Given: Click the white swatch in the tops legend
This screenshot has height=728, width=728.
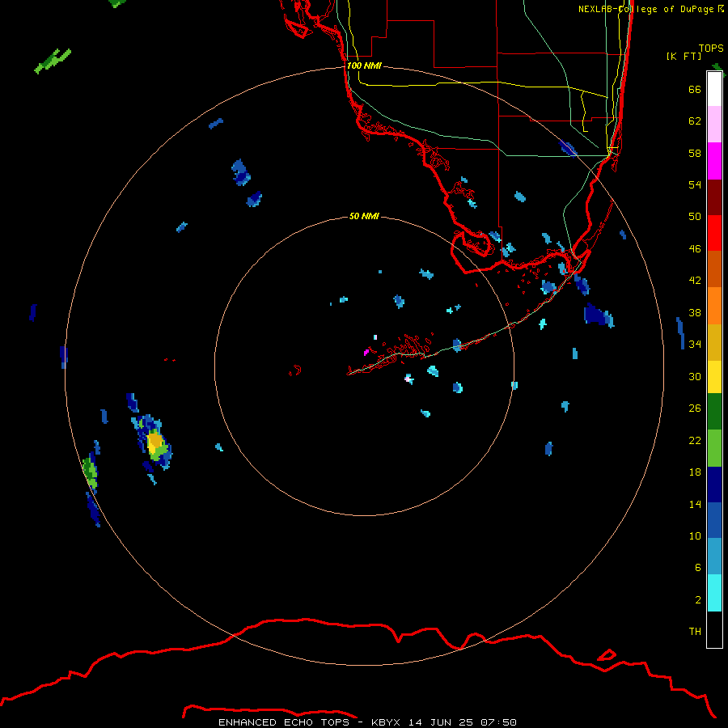Looking at the screenshot, I should point(714,89).
